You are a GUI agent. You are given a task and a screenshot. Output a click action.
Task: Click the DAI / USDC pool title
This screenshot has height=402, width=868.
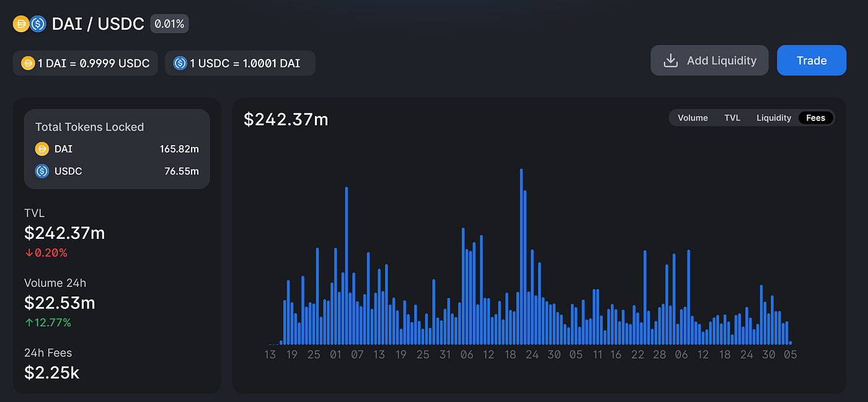(x=98, y=24)
